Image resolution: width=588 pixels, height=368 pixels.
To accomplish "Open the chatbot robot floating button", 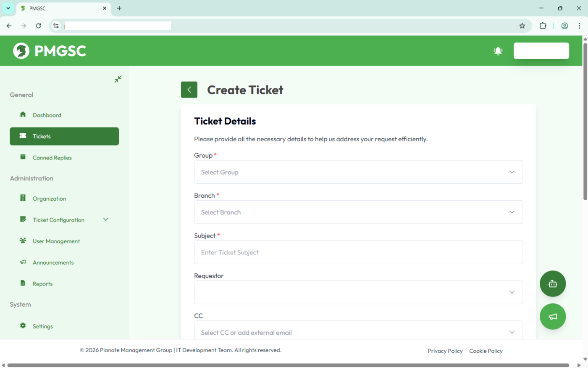I will (553, 284).
